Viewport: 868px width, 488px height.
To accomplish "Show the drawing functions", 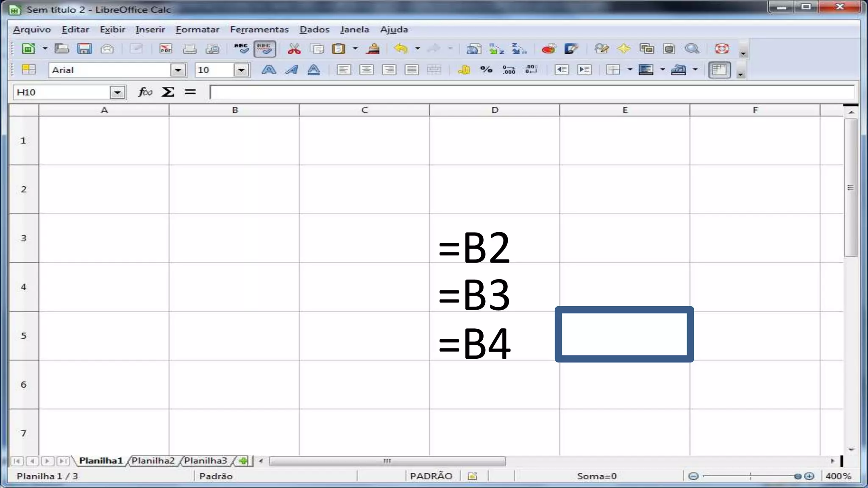I will (x=571, y=49).
